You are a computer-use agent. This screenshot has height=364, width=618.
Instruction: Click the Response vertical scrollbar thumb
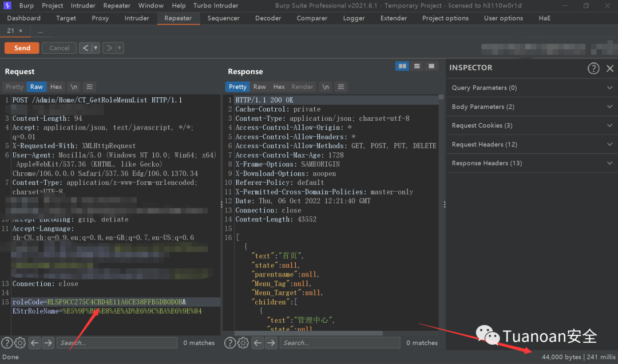tap(441, 97)
